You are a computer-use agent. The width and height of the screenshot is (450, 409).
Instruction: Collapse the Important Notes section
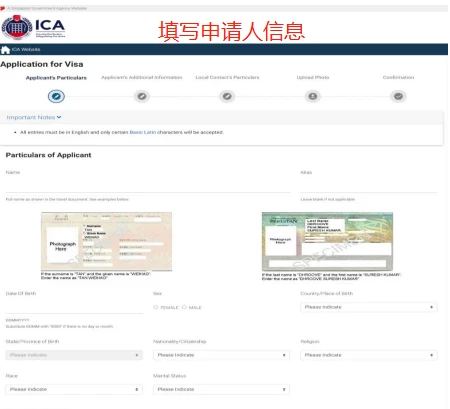point(34,117)
